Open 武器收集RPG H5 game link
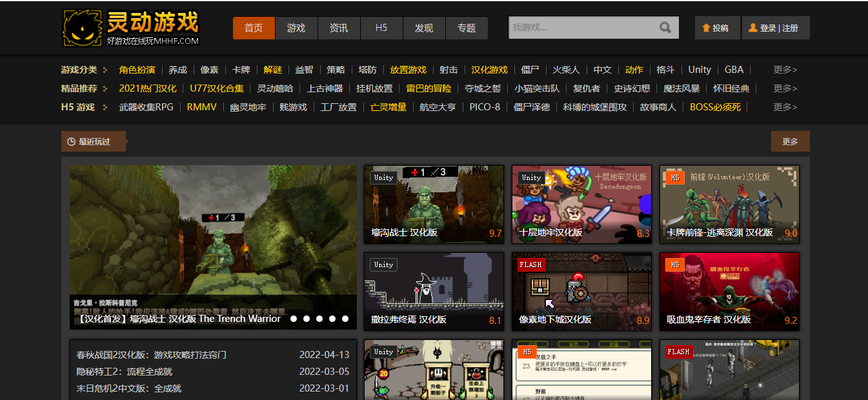The height and width of the screenshot is (400, 868). click(146, 107)
